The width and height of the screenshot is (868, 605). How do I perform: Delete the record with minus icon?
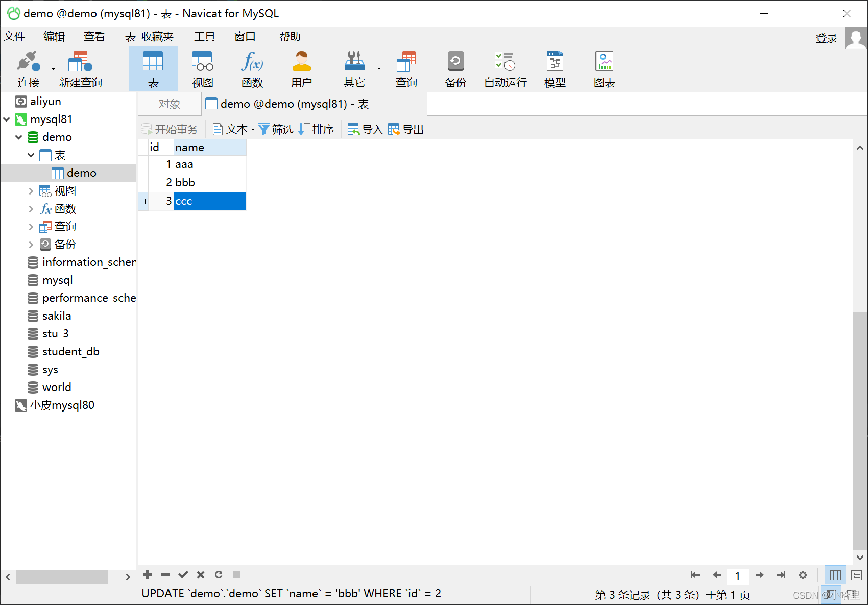point(165,575)
